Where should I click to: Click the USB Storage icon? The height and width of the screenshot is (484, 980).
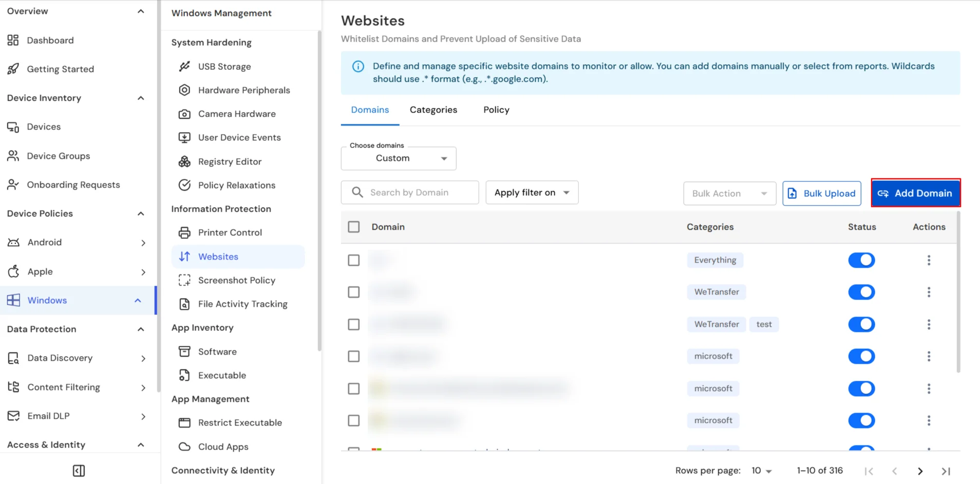coord(184,66)
